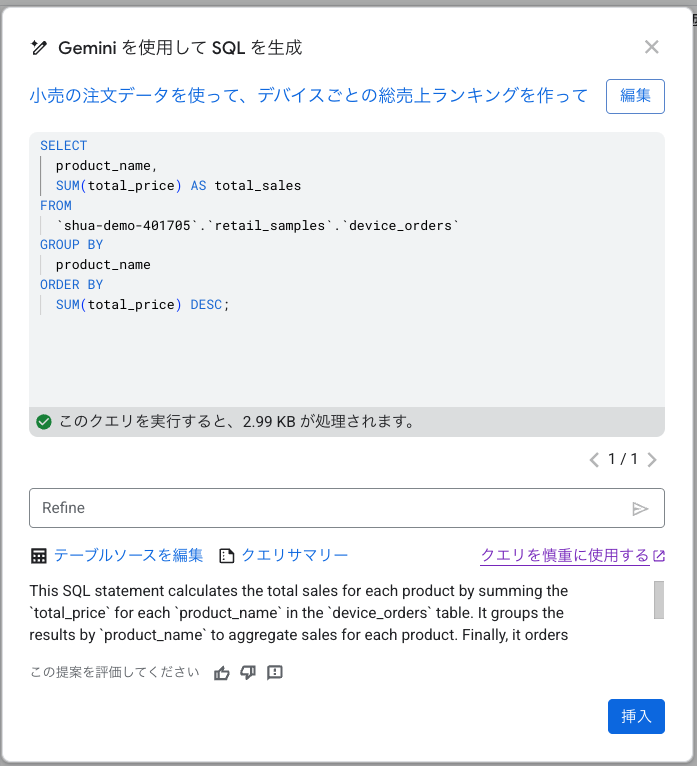Send the refine prompt with arrow icon
This screenshot has height=766, width=697.
pyautogui.click(x=640, y=509)
